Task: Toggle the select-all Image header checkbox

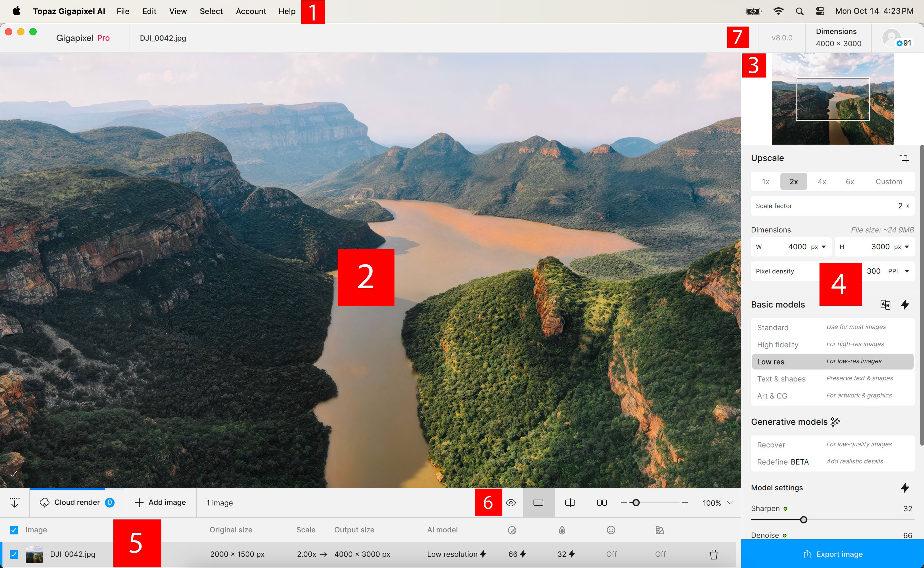Action: point(14,530)
